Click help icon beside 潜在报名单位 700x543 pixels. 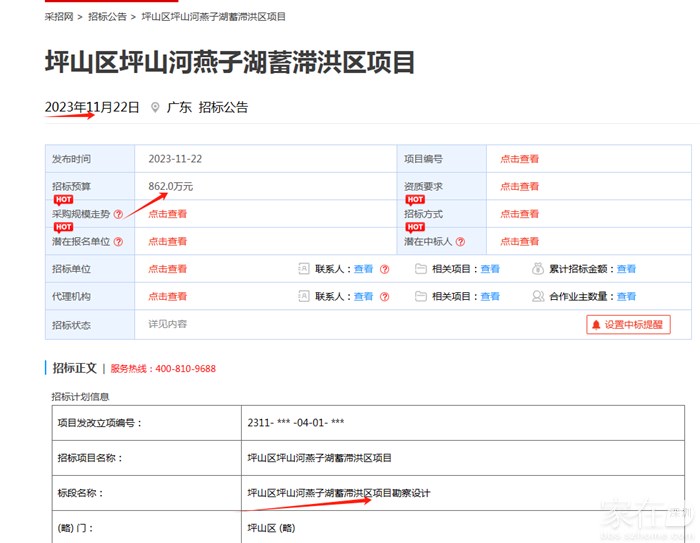coord(118,242)
